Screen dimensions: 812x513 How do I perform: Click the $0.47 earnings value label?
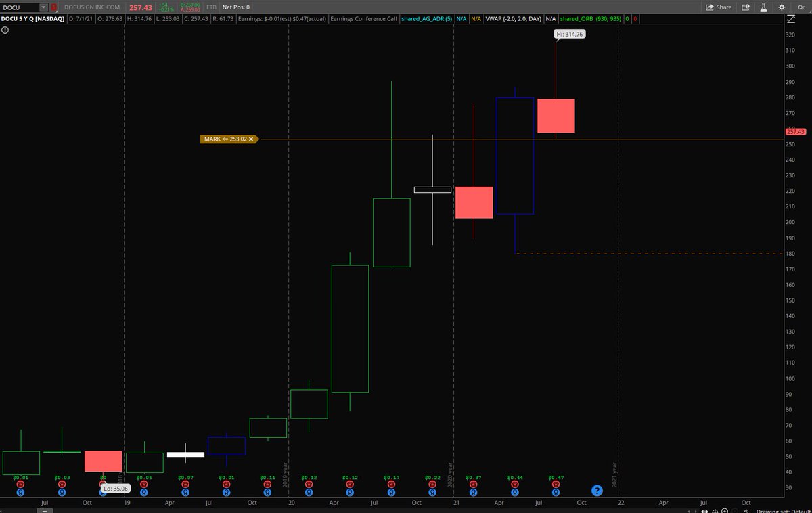[556, 477]
